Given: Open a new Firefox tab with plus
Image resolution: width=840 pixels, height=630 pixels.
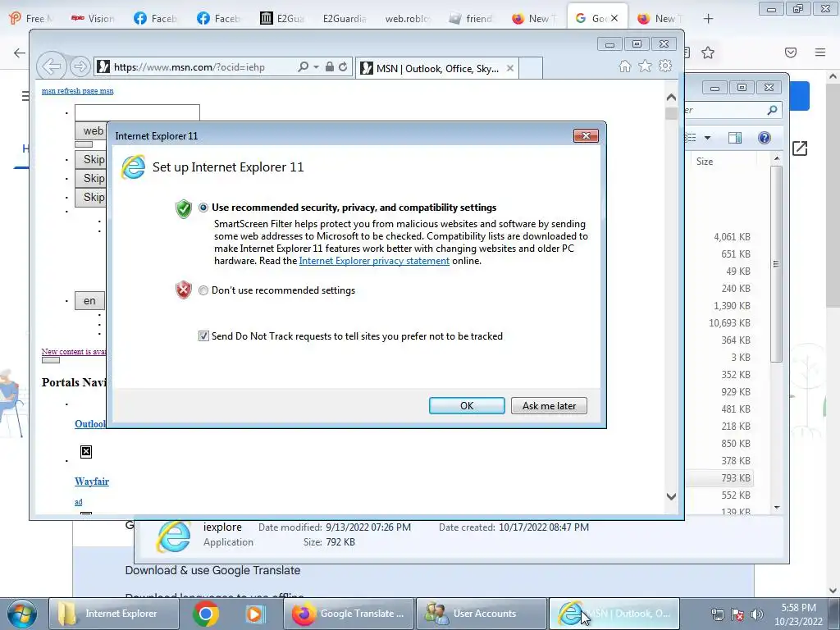Looking at the screenshot, I should point(708,19).
